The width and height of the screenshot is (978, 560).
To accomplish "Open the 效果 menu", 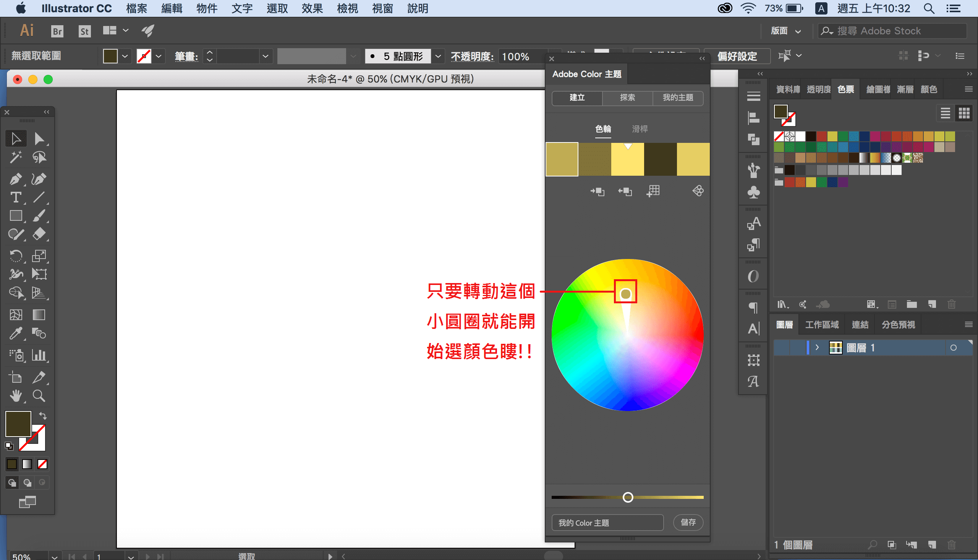I will (x=312, y=8).
